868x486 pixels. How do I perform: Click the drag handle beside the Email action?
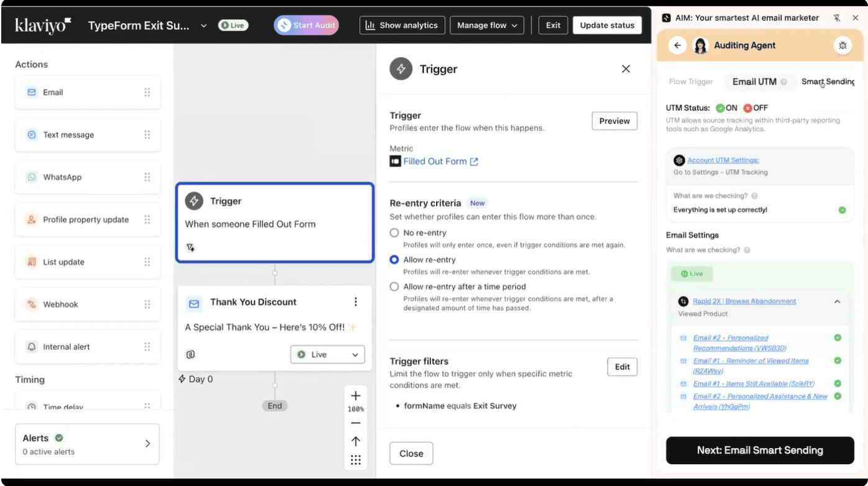pyautogui.click(x=147, y=93)
